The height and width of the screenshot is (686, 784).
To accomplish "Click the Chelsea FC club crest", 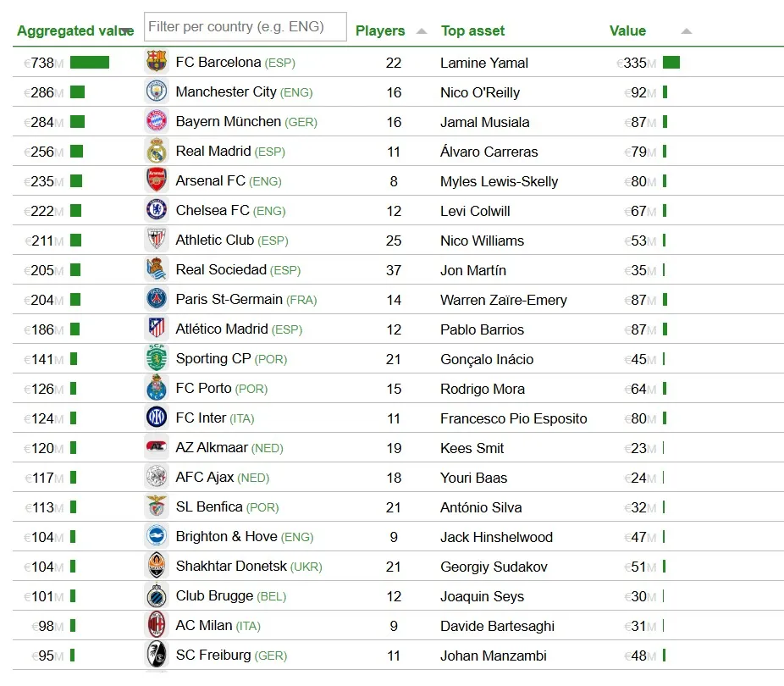I will (157, 210).
